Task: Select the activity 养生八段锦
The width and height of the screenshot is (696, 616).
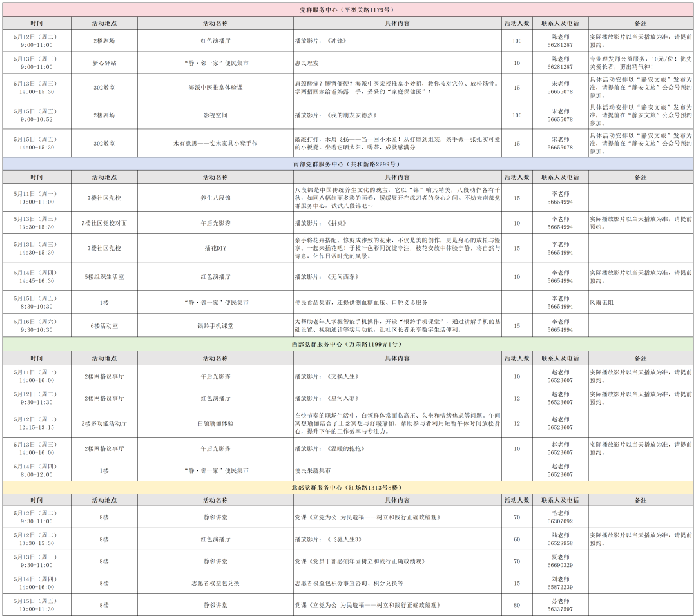Action: coord(215,198)
